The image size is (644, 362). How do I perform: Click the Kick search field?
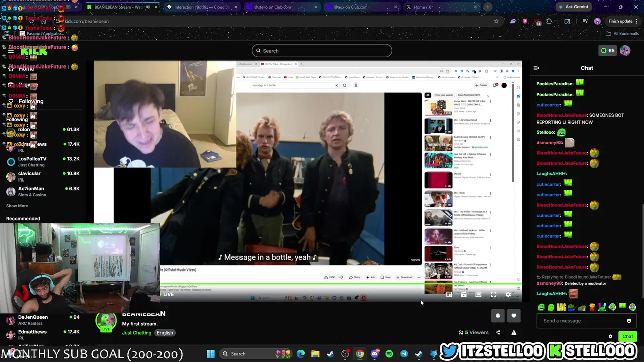[x=321, y=51]
